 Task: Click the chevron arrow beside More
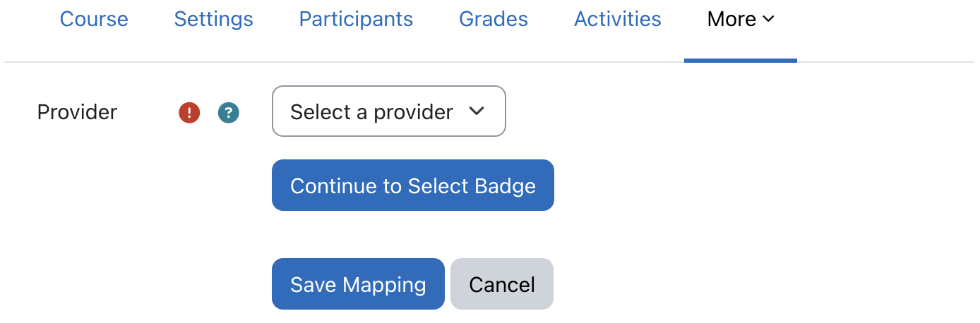(x=769, y=20)
